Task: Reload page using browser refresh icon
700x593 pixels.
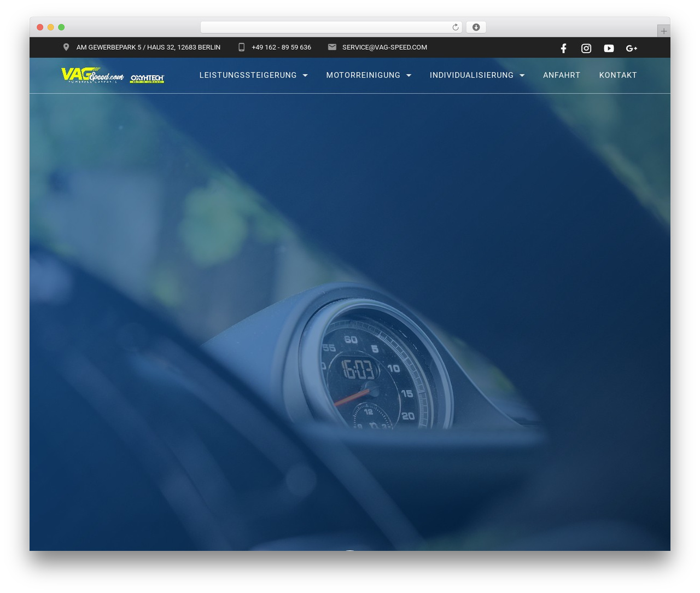Action: (455, 27)
